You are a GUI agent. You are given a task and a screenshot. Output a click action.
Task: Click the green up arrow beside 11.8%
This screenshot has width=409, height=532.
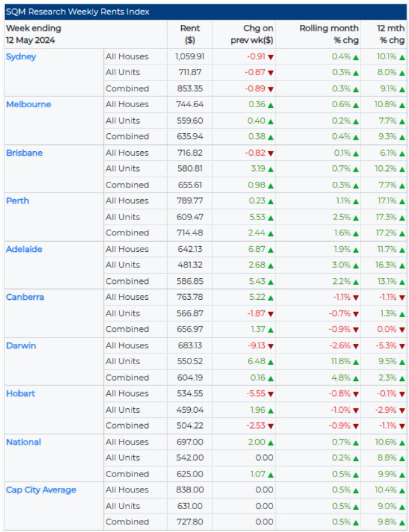pyautogui.click(x=355, y=362)
